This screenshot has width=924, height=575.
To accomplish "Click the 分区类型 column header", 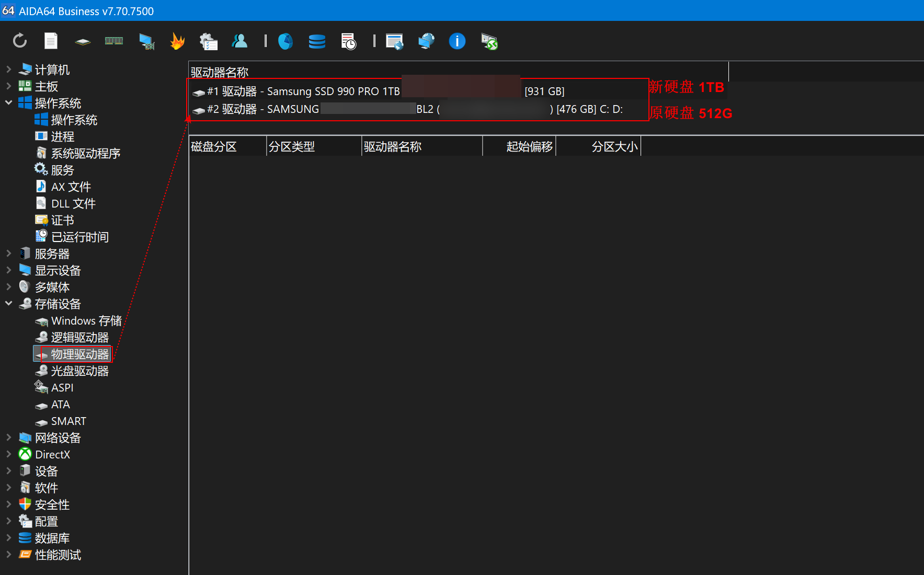I will [314, 146].
